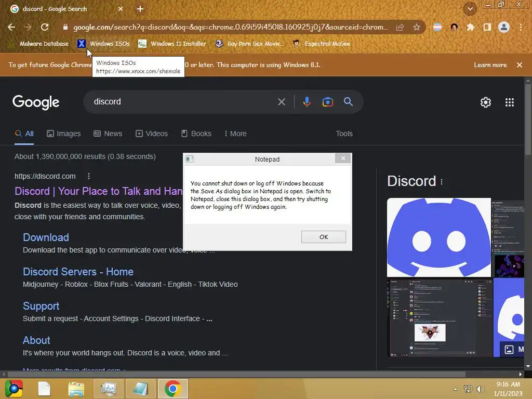Switch to the News tab

tap(108, 134)
